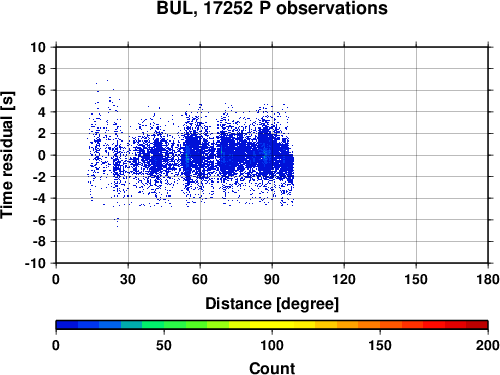The height and width of the screenshot is (375, 500).
Task: Click the dark blue colorbar segment near 0
Action: tap(67, 325)
